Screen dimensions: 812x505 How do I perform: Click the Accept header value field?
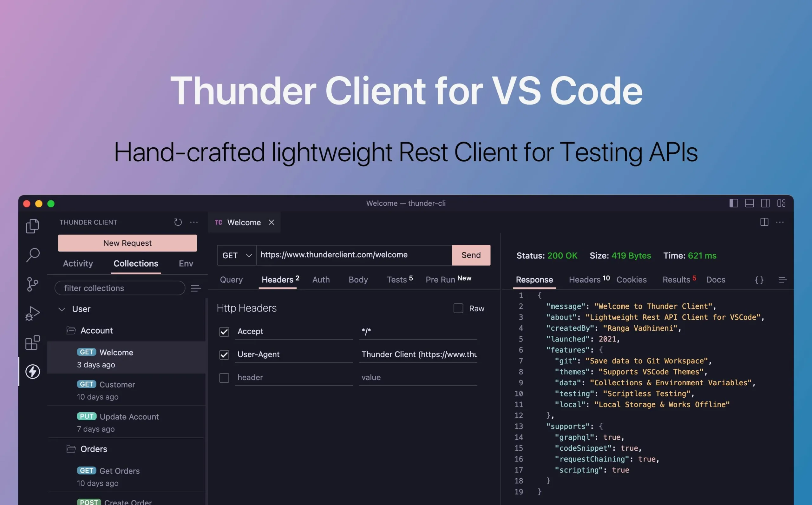click(x=418, y=332)
